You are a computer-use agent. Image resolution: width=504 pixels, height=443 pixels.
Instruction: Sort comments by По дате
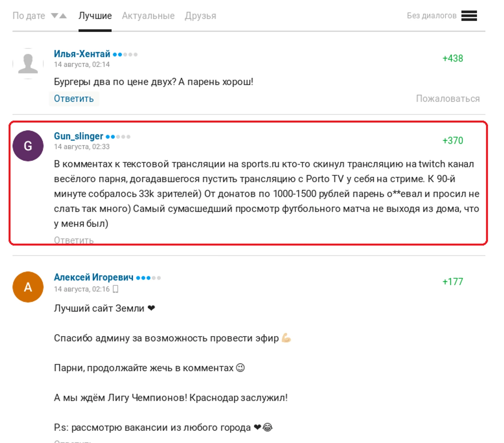click(29, 16)
